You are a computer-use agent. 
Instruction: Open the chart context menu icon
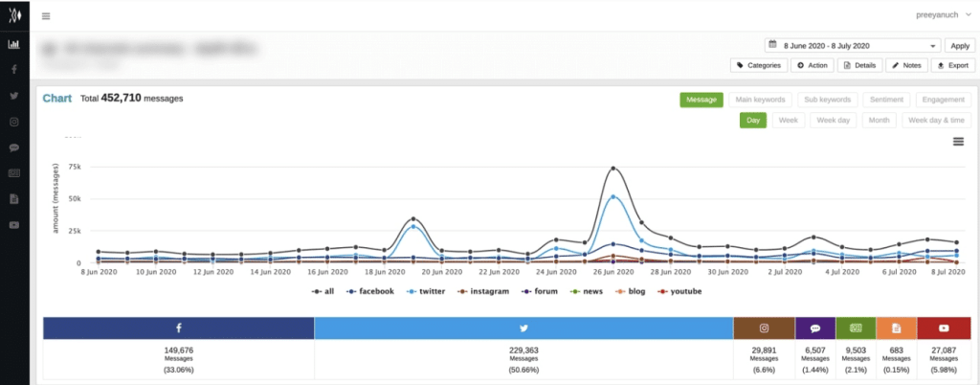tap(958, 142)
